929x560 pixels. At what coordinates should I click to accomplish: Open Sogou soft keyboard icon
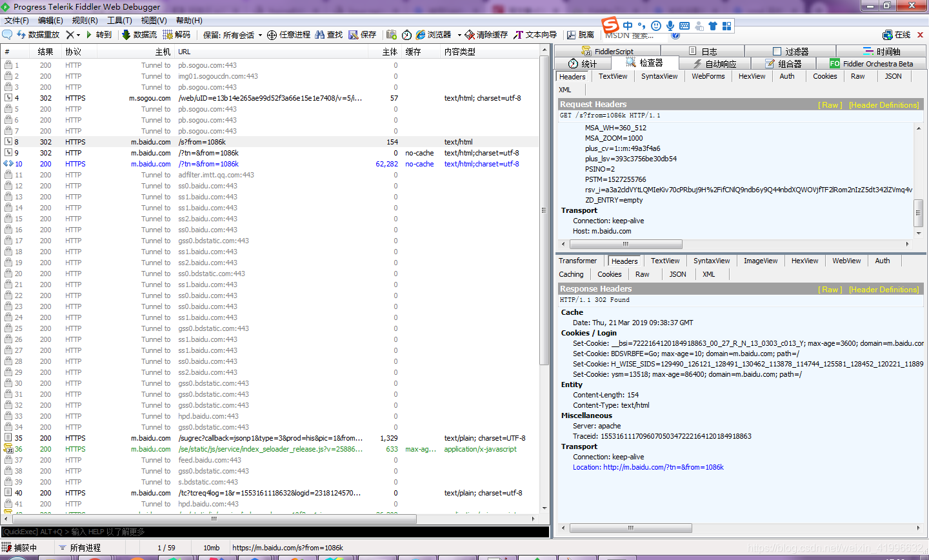click(x=684, y=26)
